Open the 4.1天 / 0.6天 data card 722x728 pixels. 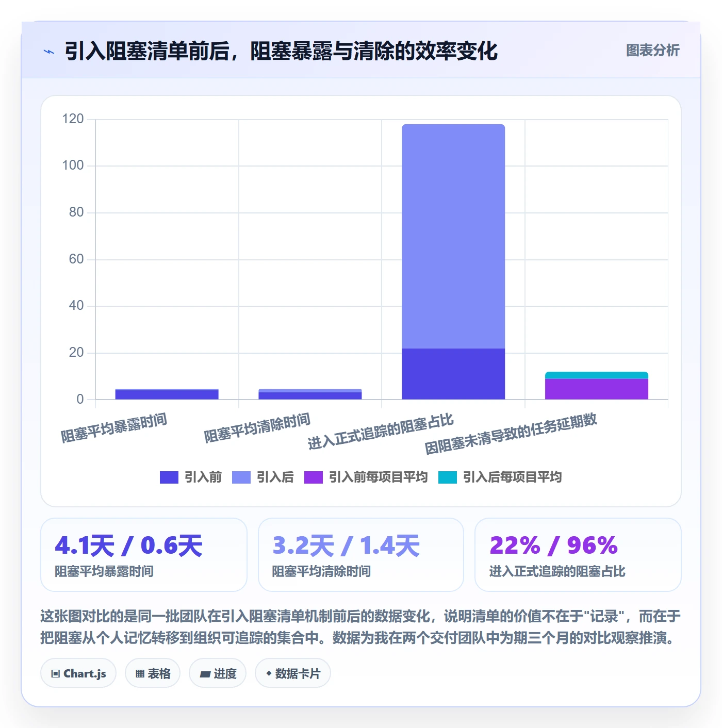click(x=144, y=555)
